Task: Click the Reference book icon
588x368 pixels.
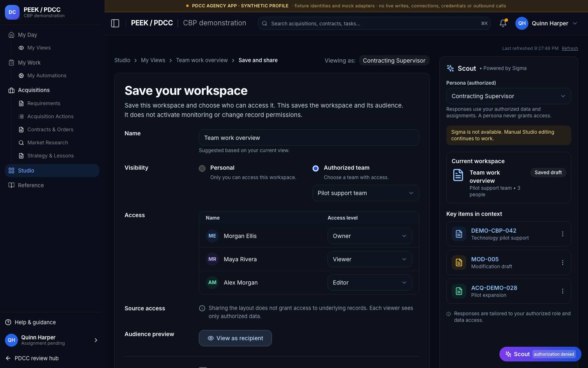Action: click(11, 185)
